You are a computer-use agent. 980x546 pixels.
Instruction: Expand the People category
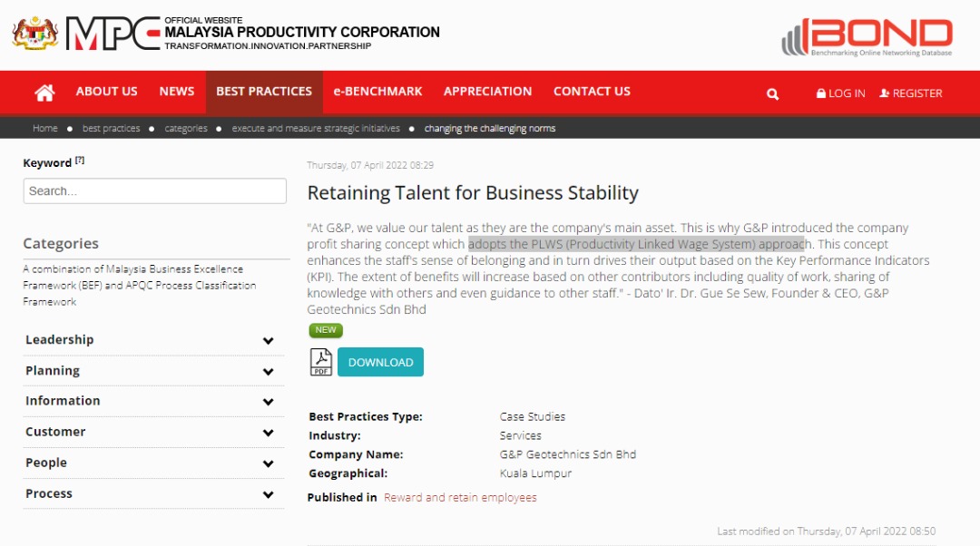[268, 463]
